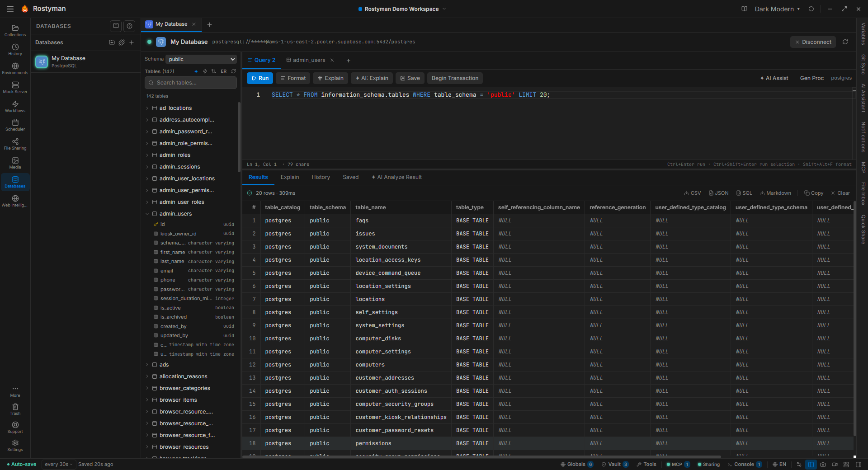The width and height of the screenshot is (868, 470).
Task: Click the table list vertical scrollbar
Action: (239, 137)
